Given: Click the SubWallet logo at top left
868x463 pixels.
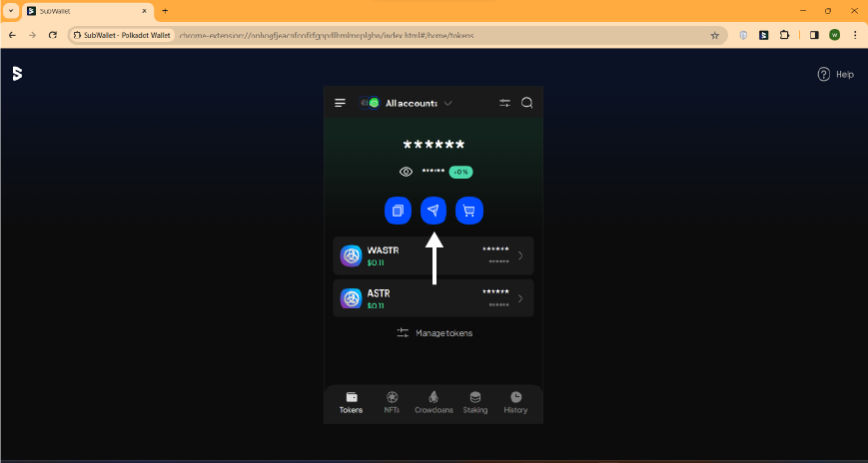Looking at the screenshot, I should point(17,74).
